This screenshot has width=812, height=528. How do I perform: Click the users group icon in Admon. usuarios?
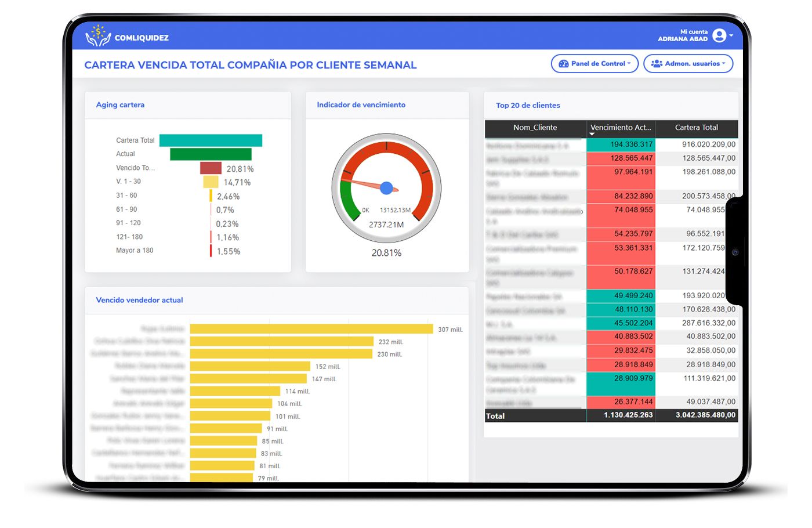click(x=657, y=64)
